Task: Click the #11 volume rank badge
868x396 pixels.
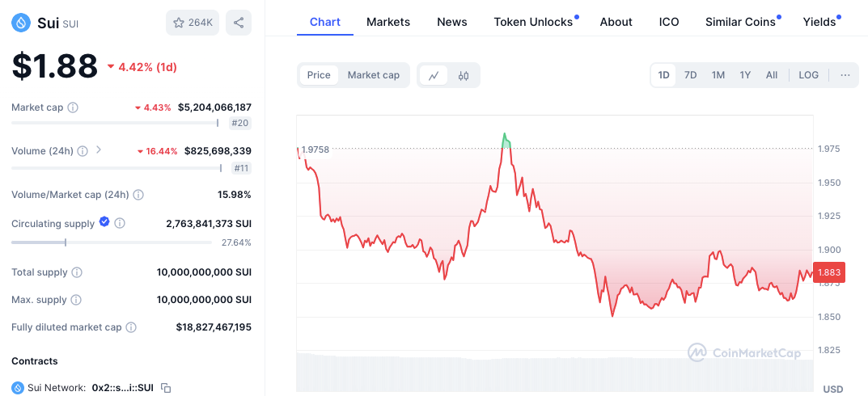Action: click(x=240, y=168)
